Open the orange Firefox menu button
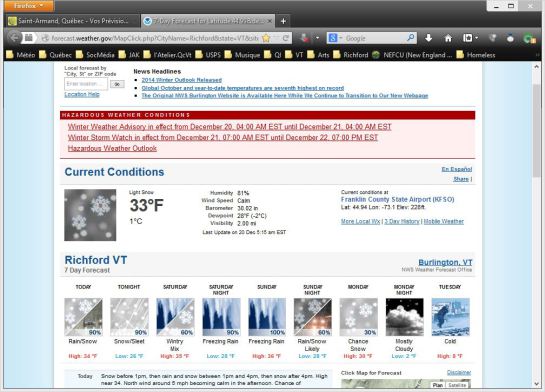Screen dimensions: 545x392 (x=29, y=6)
